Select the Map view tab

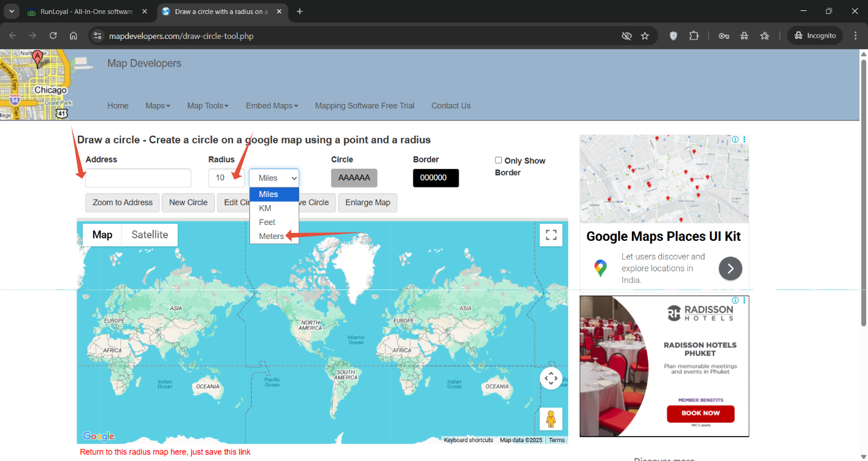pos(102,235)
